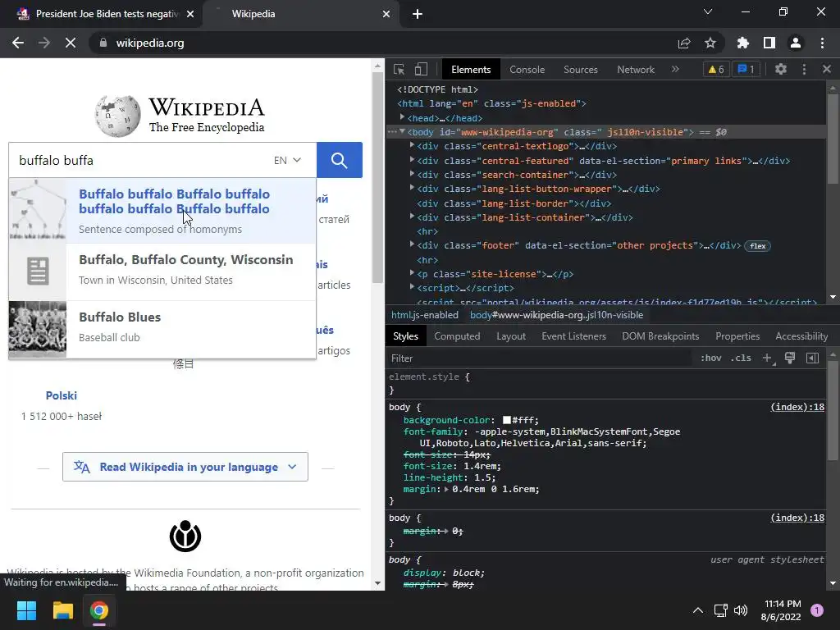
Task: Select Buffalo buffalo Buffalo buffalo suggestion
Action: click(162, 211)
